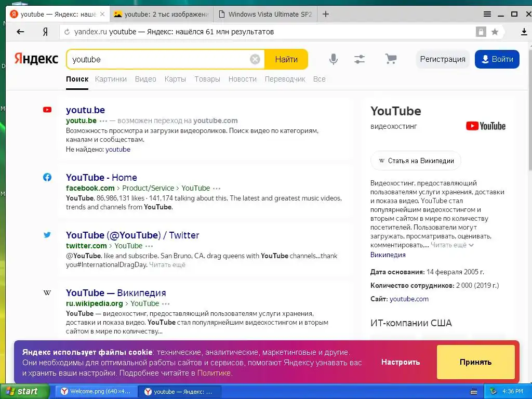This screenshot has height=399, width=532.
Task: Open the Википедия source link in info card
Action: tap(388, 255)
